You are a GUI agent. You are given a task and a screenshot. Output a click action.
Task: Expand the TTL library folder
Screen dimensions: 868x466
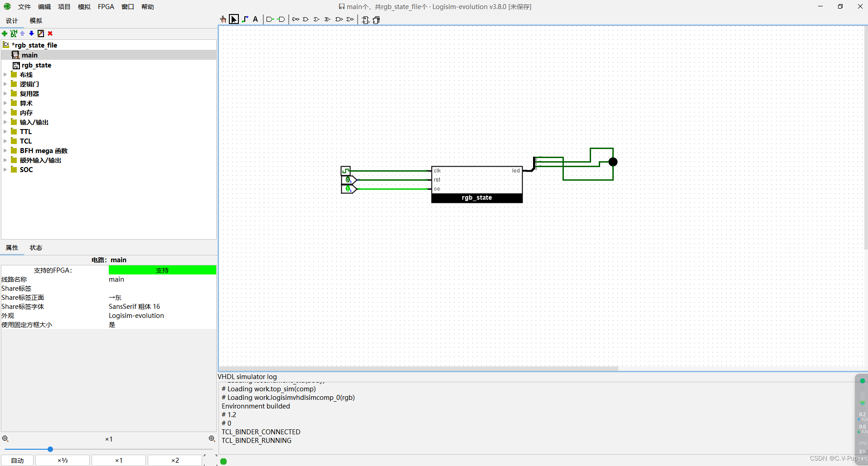(x=5, y=132)
